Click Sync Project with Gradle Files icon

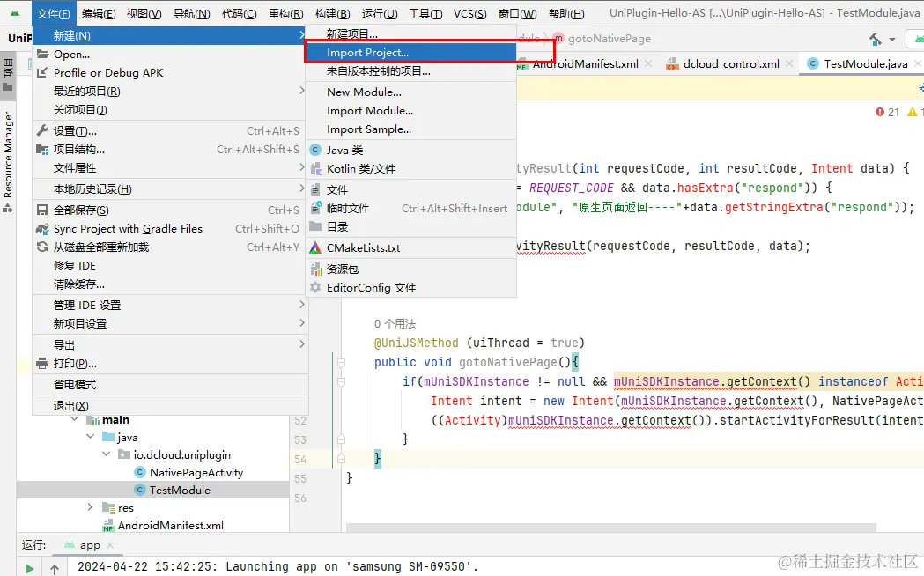(x=42, y=228)
